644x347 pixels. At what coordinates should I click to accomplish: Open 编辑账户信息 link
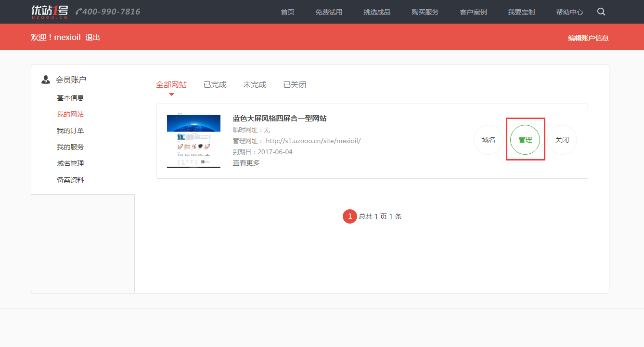pyautogui.click(x=588, y=38)
